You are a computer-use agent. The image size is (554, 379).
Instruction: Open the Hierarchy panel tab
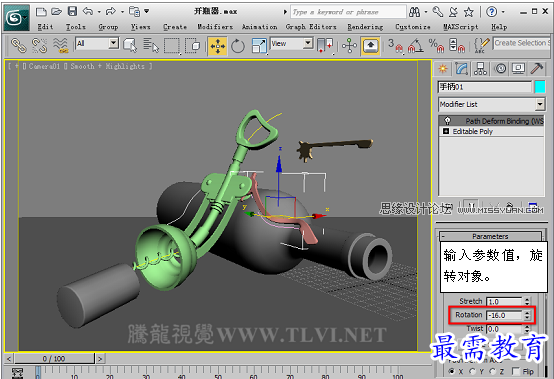point(481,69)
